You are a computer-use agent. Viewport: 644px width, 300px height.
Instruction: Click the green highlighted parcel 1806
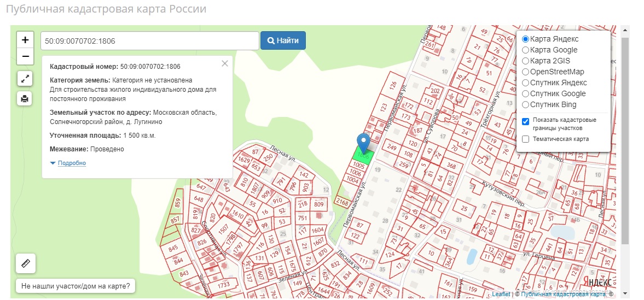[363, 156]
